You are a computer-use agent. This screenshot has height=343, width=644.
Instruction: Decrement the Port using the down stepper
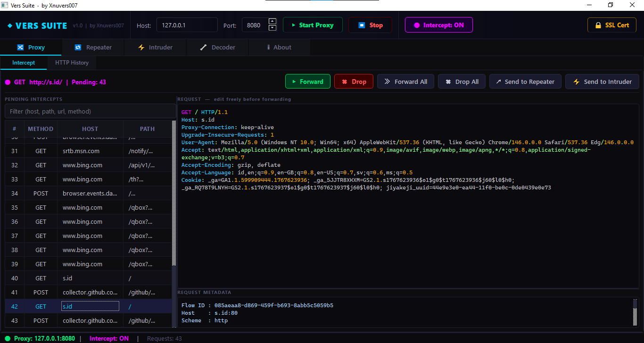272,27
